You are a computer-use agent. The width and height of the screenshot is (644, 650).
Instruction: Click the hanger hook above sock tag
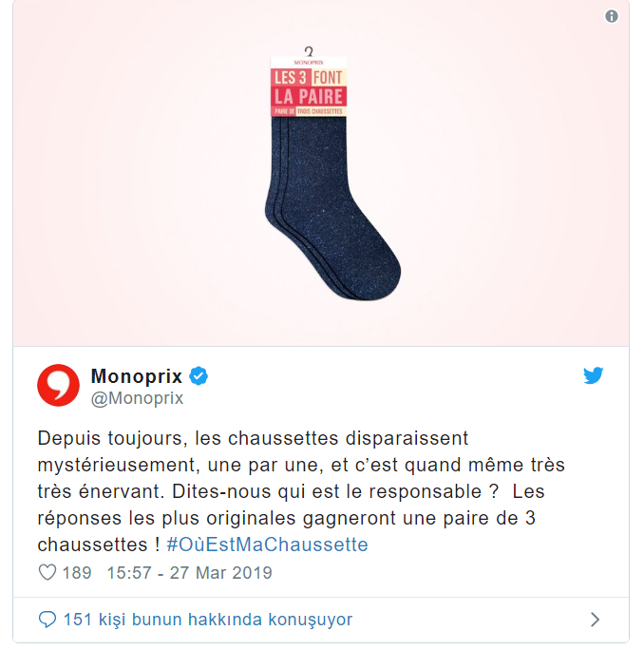click(309, 51)
